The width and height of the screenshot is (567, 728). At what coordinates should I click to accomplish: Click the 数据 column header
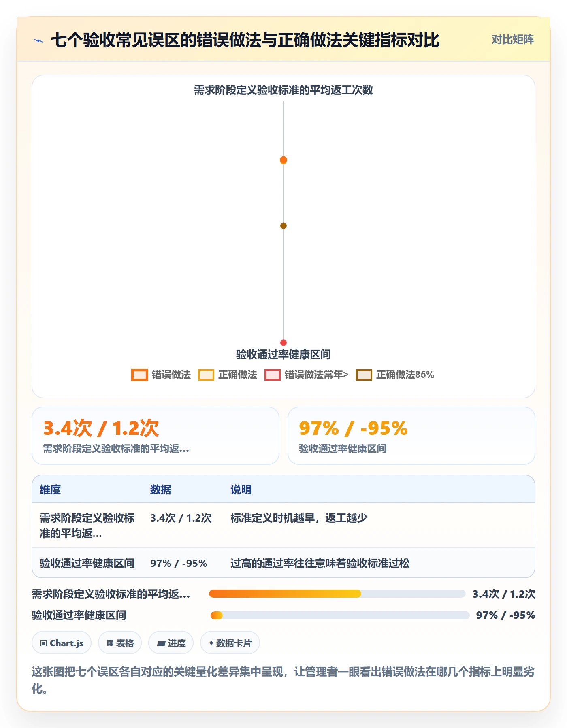pos(161,490)
